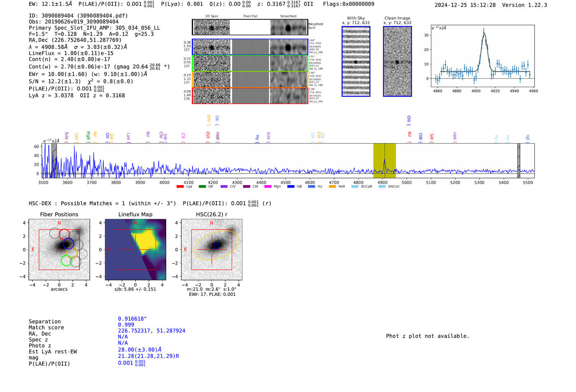Click the Separation value 0.916618"
Image resolution: width=576 pixels, height=392 pixels.
(132, 319)
